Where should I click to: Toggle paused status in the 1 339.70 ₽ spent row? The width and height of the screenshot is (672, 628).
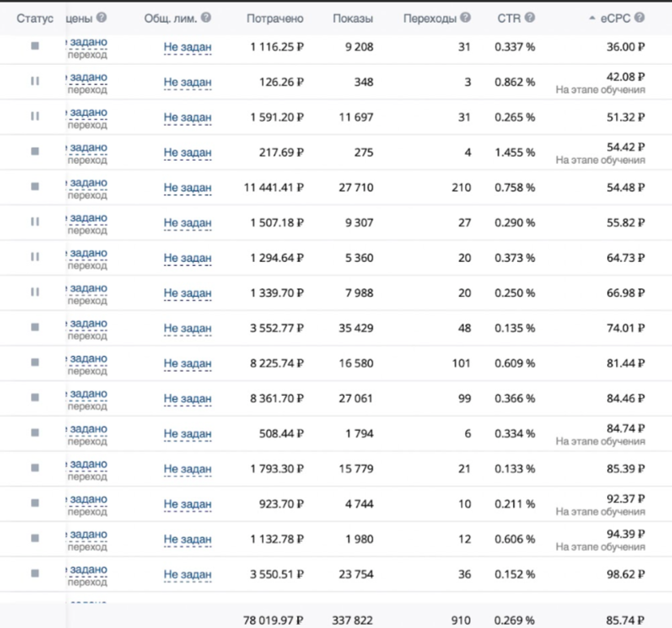point(35,293)
